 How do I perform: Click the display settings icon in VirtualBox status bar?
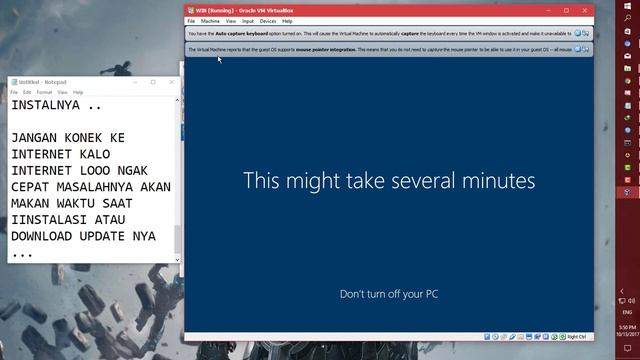coord(529,337)
